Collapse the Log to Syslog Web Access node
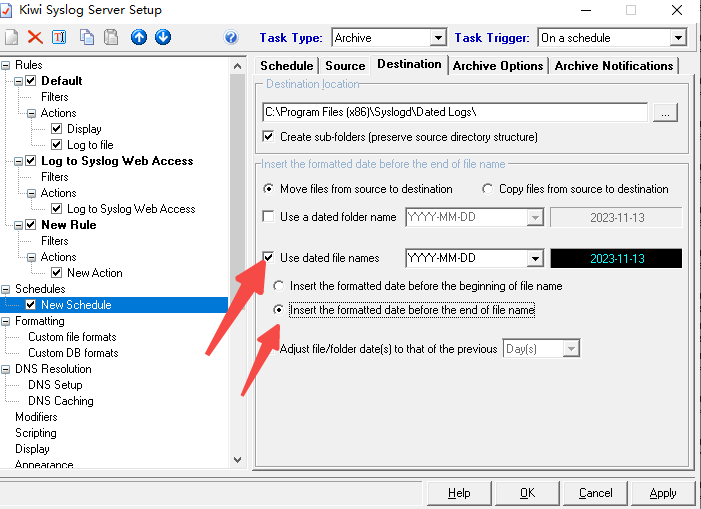 (18, 161)
